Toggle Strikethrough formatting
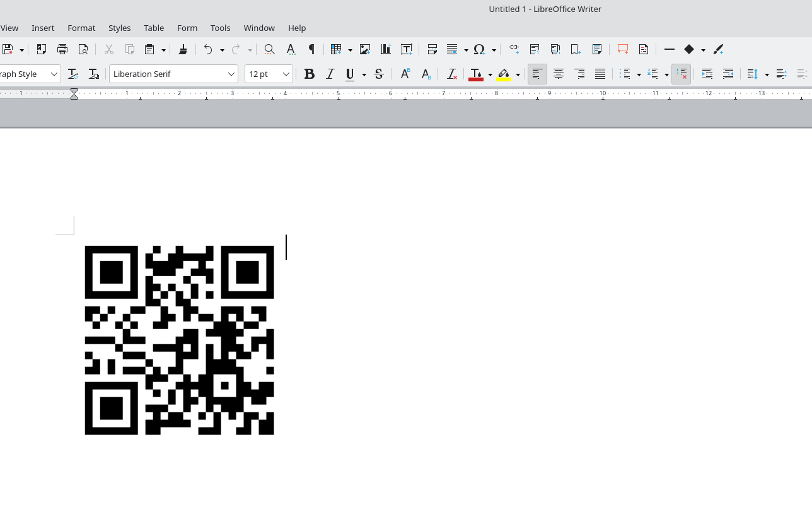The height and width of the screenshot is (524, 812). click(x=379, y=74)
